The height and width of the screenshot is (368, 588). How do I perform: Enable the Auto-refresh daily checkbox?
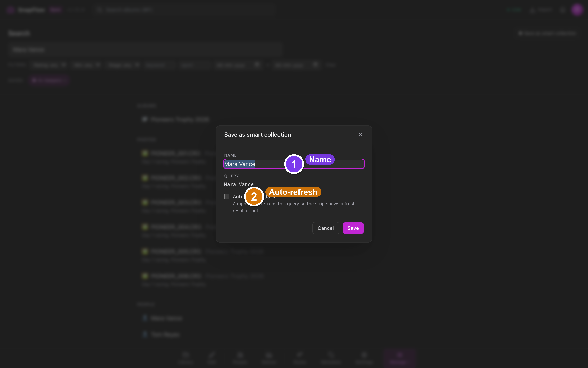227,196
